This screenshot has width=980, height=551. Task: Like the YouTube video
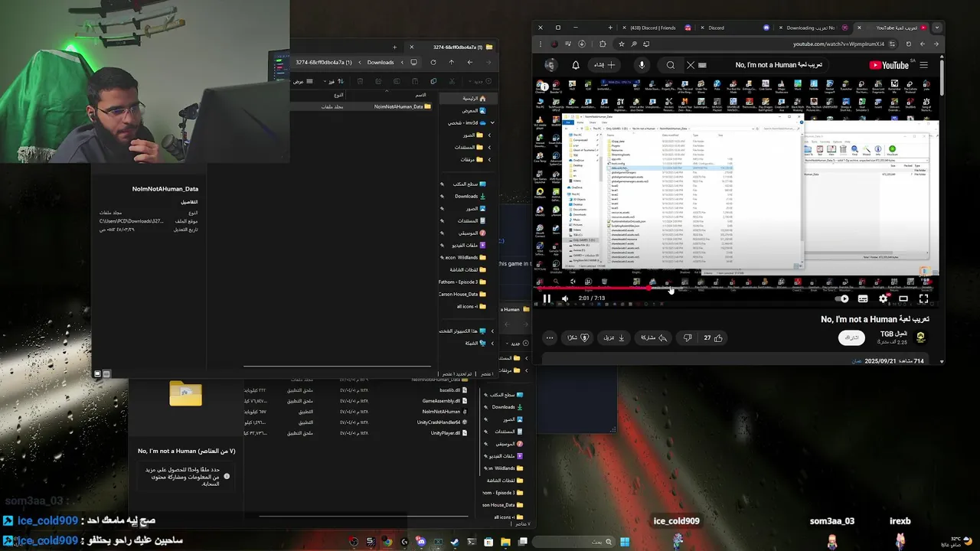[713, 337]
